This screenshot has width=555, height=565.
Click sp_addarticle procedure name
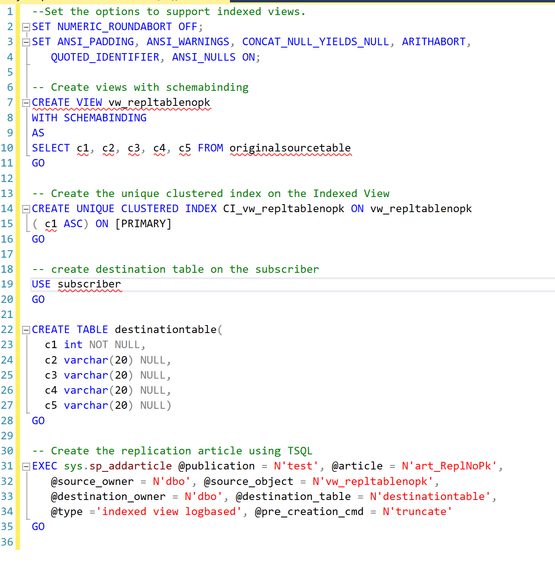(x=130, y=466)
